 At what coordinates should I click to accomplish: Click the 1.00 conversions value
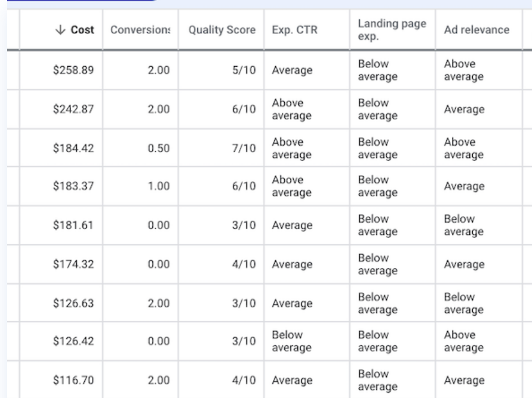pyautogui.click(x=158, y=186)
